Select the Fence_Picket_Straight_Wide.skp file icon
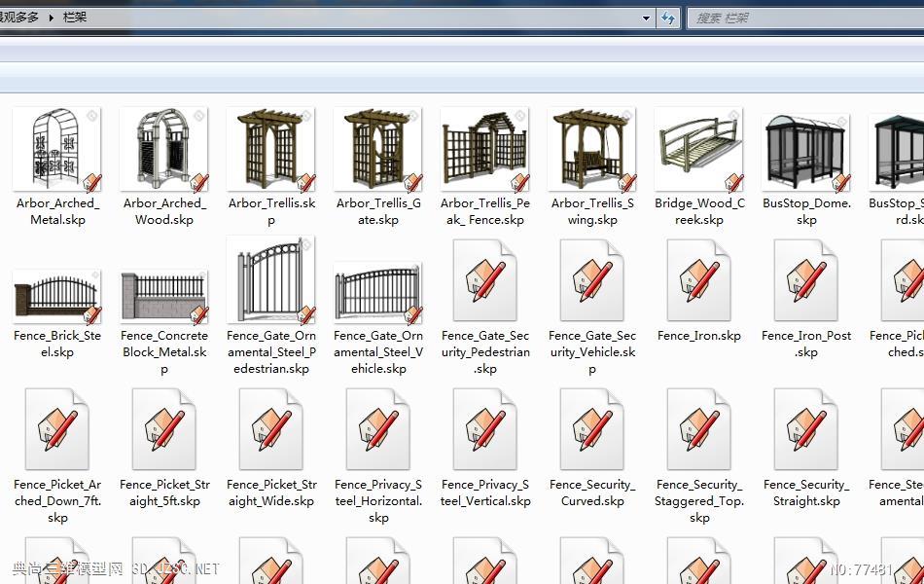The height and width of the screenshot is (584, 924). click(271, 429)
